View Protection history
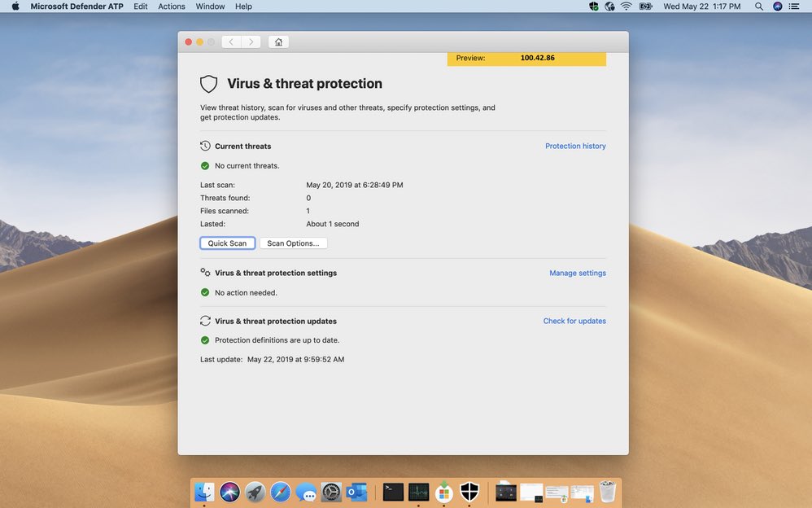The width and height of the screenshot is (812, 508). (575, 146)
